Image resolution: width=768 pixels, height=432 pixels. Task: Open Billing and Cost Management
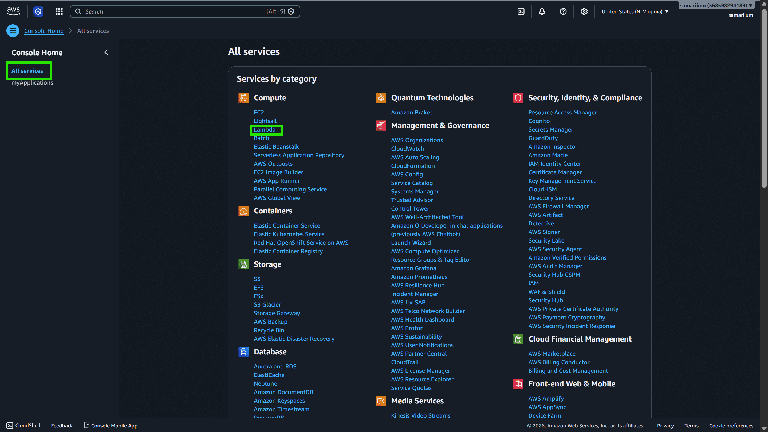click(x=568, y=371)
